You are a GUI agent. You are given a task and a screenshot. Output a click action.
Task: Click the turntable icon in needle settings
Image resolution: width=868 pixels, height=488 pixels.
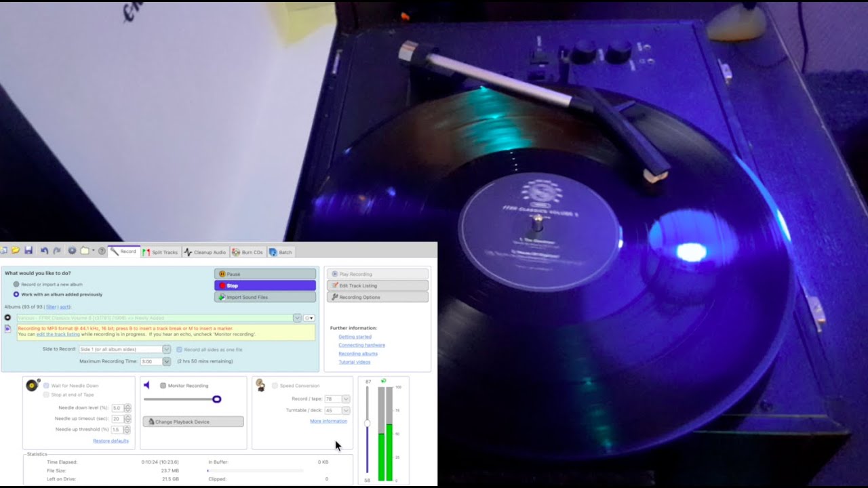[x=33, y=385]
